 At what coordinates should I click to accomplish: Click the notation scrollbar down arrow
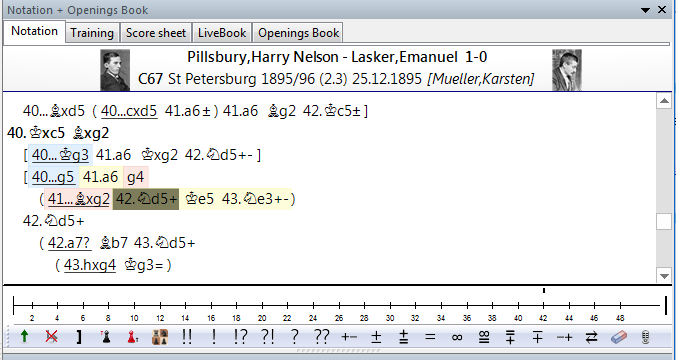pyautogui.click(x=664, y=275)
